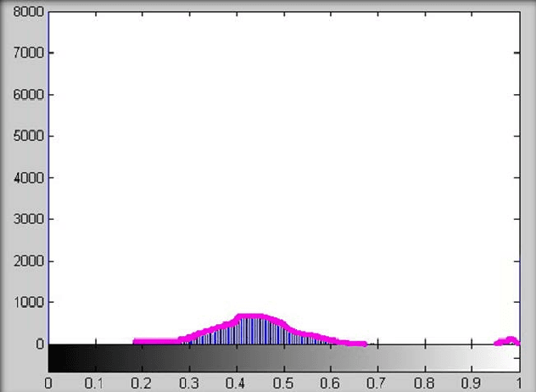The height and width of the screenshot is (392, 536).
Task: Click the 3000 y-axis tick label
Action: point(26,219)
